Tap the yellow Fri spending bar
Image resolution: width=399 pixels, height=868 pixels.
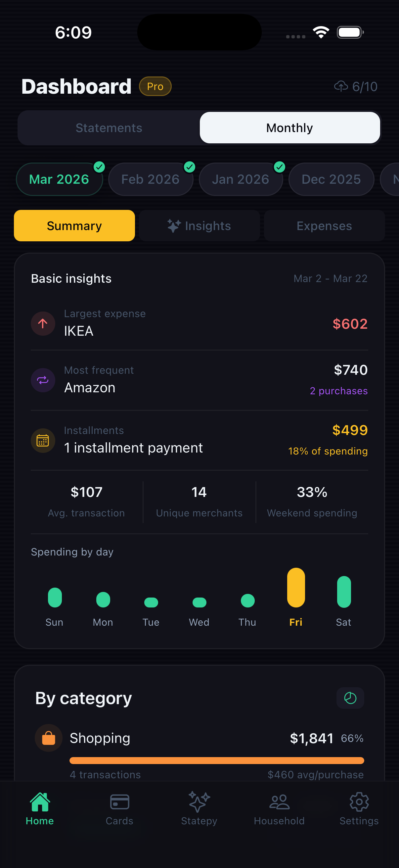pyautogui.click(x=296, y=588)
